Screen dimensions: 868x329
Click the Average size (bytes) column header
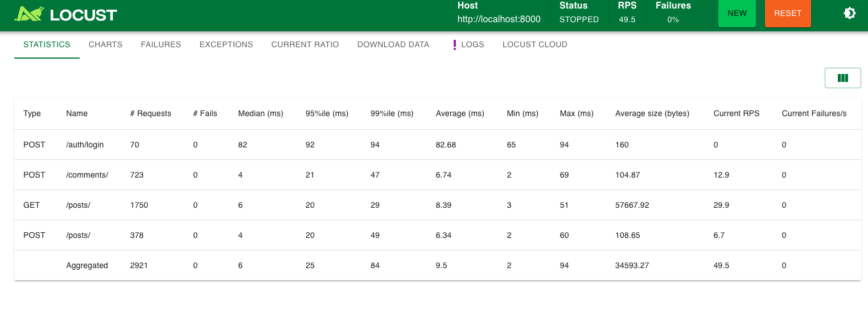coord(652,113)
